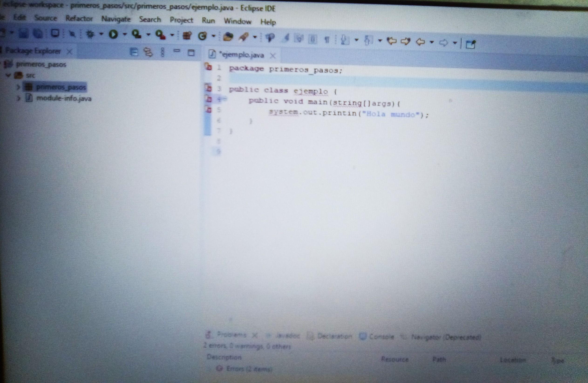Viewport: 588px width, 383px height.
Task: Switch to the Console tab
Action: click(377, 337)
